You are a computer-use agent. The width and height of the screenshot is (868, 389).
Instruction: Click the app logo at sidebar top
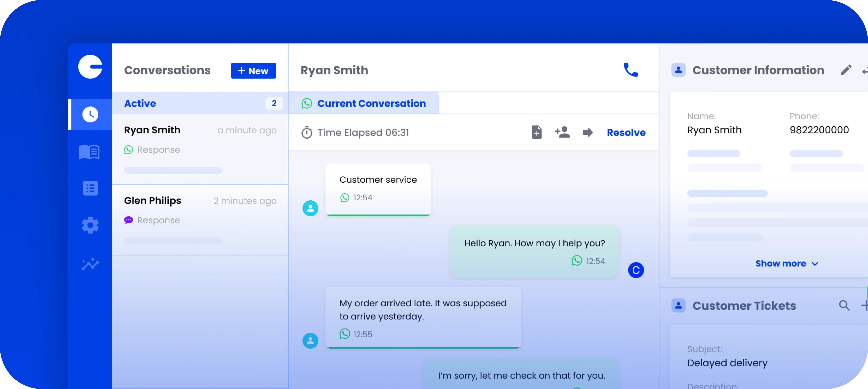click(x=90, y=67)
